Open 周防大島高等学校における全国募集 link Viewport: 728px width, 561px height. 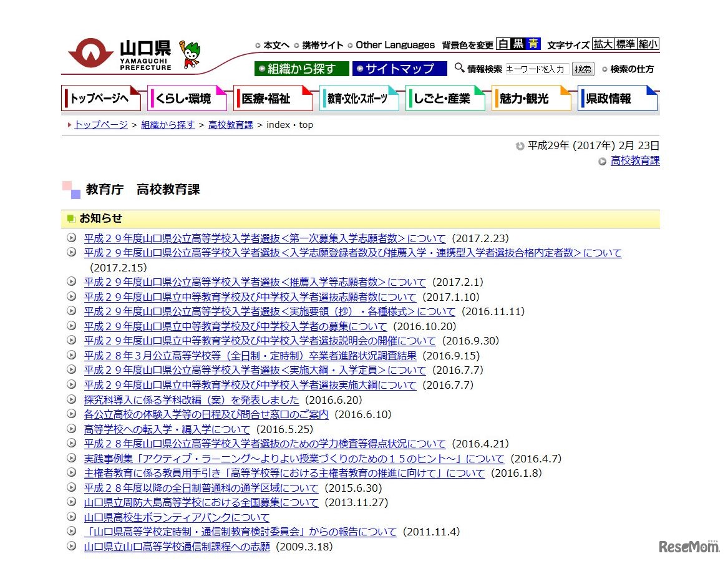tap(201, 502)
